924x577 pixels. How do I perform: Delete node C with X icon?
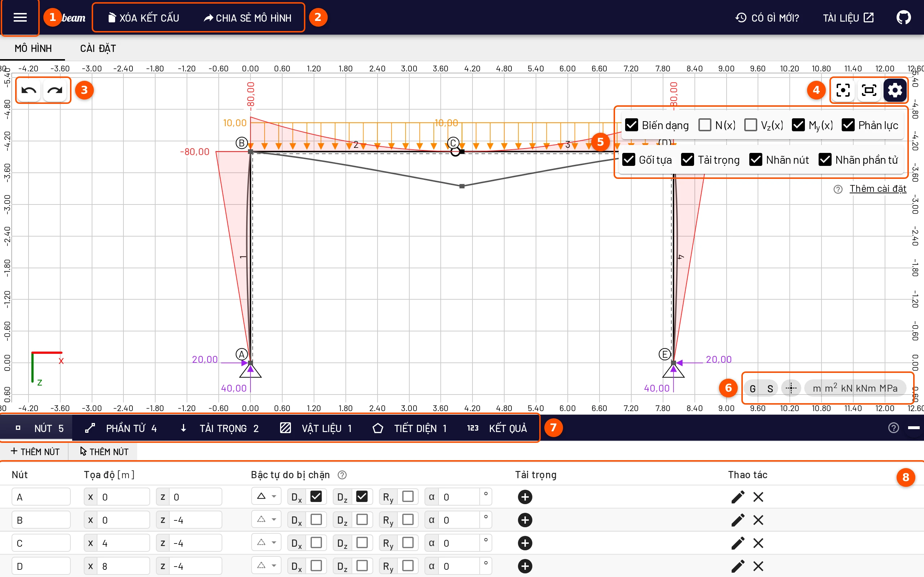(x=758, y=543)
